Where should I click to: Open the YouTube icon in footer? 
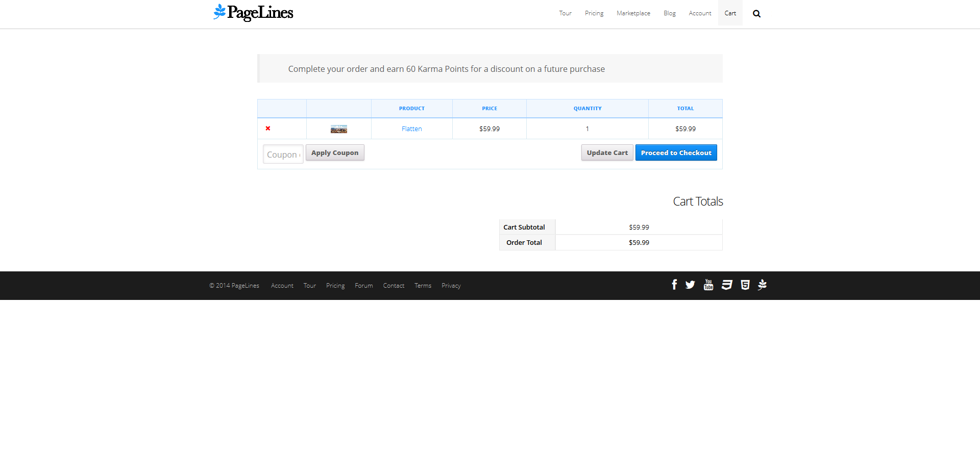tap(708, 285)
